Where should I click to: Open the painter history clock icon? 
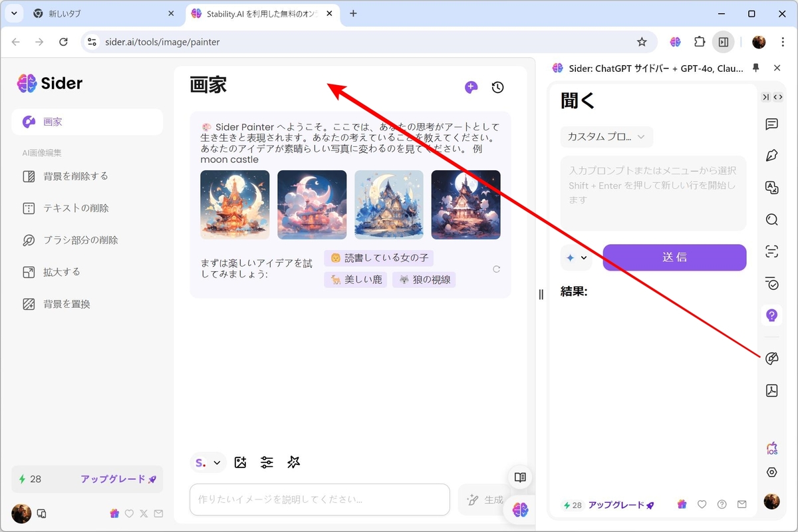tap(497, 87)
